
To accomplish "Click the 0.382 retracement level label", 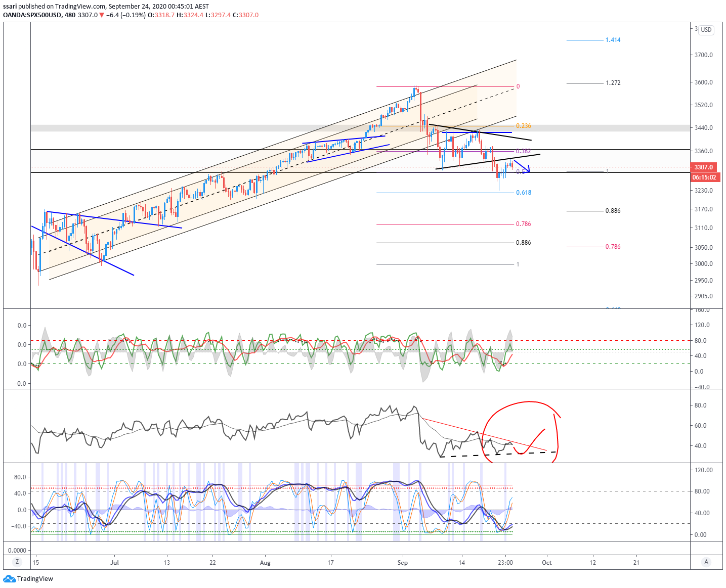I will (523, 151).
